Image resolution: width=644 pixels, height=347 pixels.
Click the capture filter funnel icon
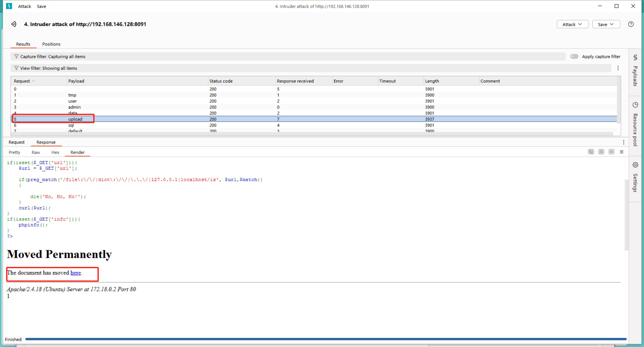[16, 56]
